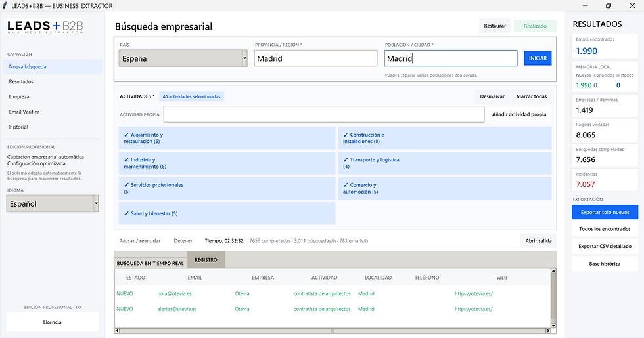This screenshot has height=338, width=644.
Task: Click the Tiempo: 02:32:32 timer
Action: pyautogui.click(x=224, y=241)
